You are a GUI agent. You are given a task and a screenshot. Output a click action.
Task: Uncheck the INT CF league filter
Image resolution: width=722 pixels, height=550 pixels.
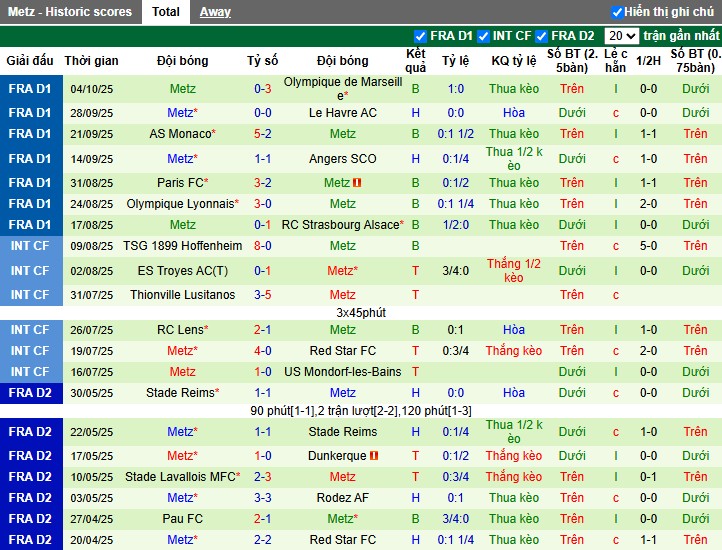(483, 36)
